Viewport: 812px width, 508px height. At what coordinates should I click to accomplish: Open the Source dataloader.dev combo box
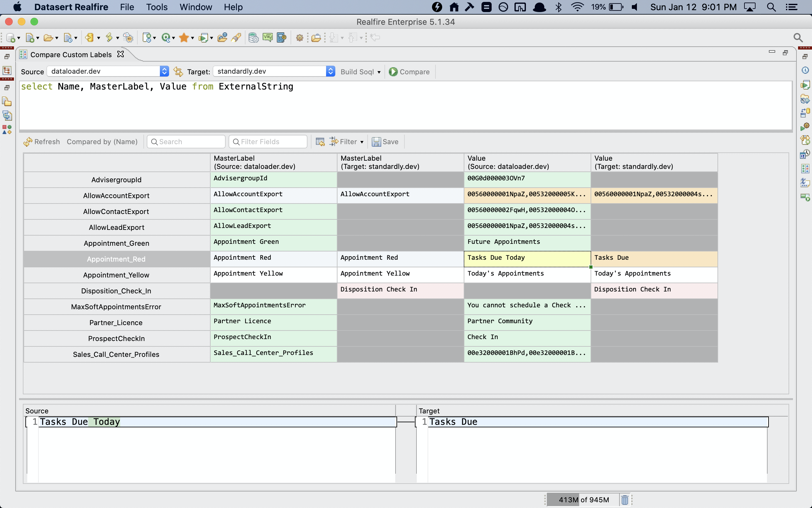point(108,71)
